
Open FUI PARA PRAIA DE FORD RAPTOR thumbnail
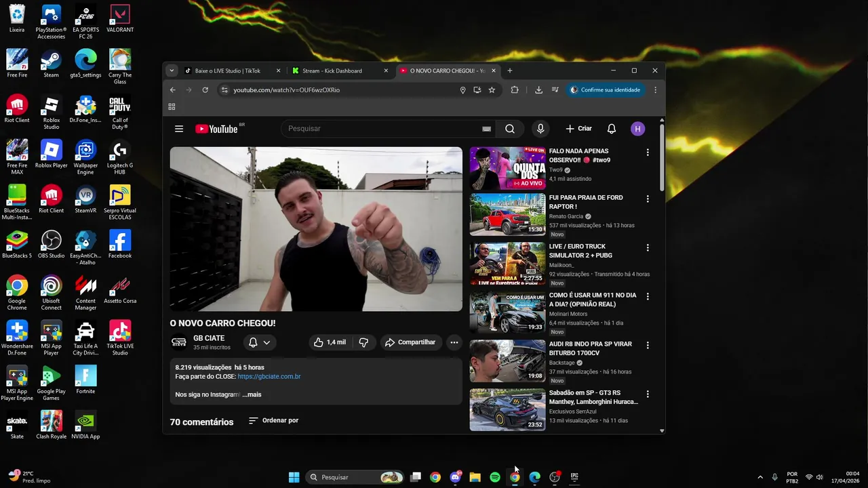pos(508,214)
